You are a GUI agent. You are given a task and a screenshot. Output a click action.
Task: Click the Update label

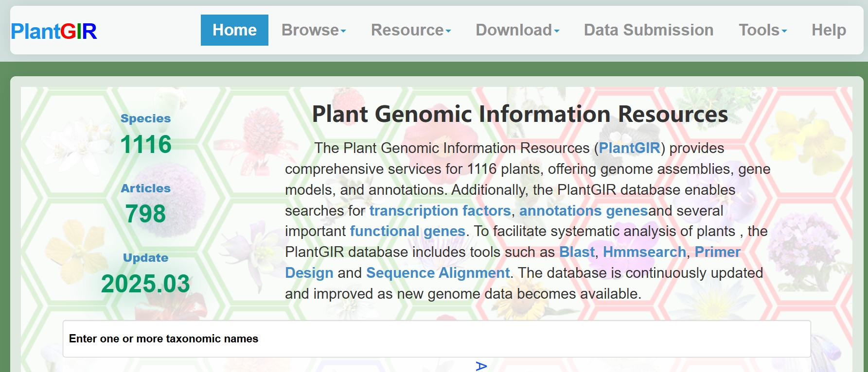(145, 258)
